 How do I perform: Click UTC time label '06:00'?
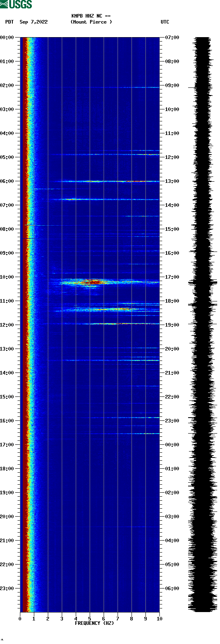coord(172,589)
